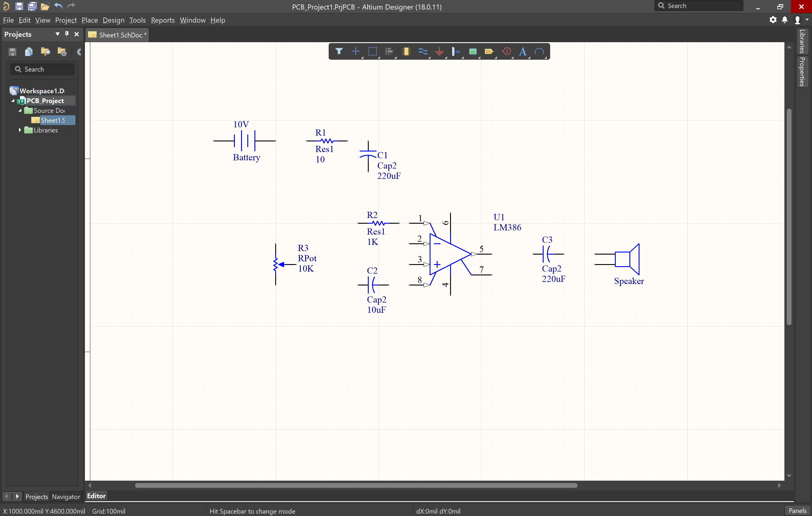Select the component placement icon
812x516 pixels.
tap(406, 52)
